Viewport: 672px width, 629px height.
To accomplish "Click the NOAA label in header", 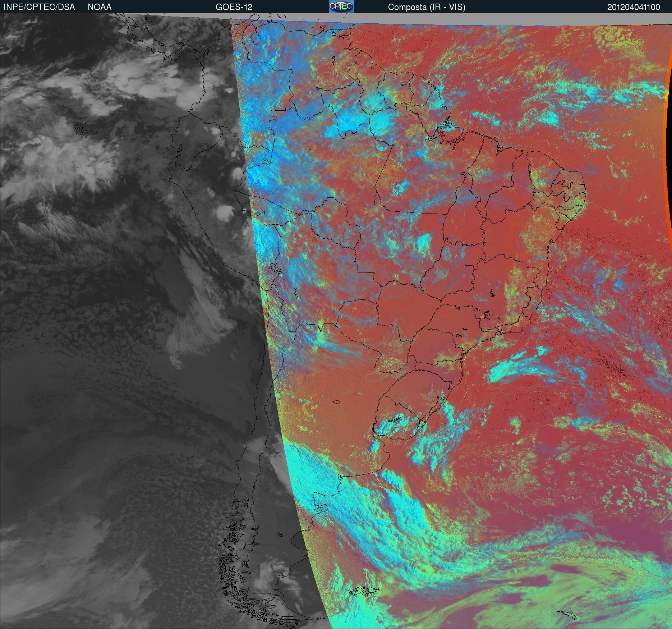I will point(100,7).
